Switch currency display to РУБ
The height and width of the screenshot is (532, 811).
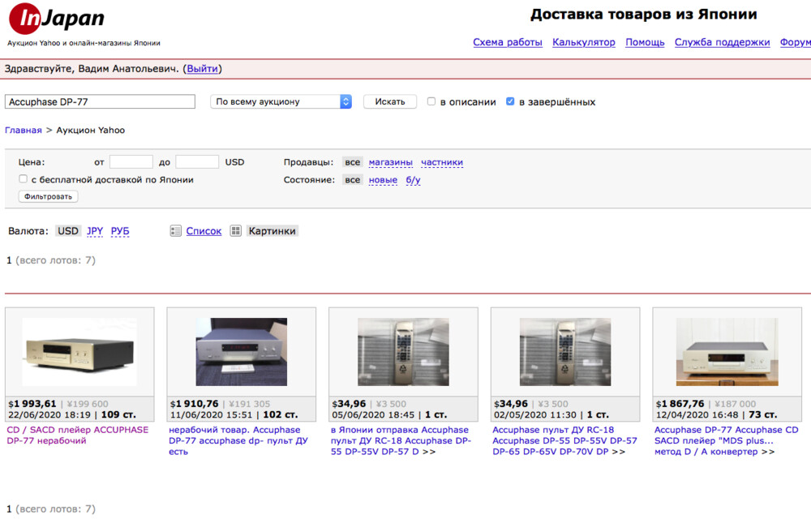point(119,230)
